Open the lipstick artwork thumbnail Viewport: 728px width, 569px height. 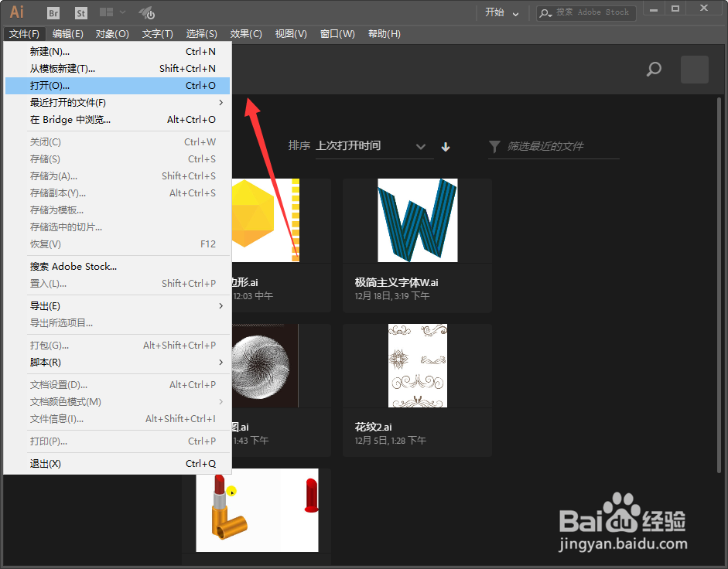pyautogui.click(x=257, y=510)
